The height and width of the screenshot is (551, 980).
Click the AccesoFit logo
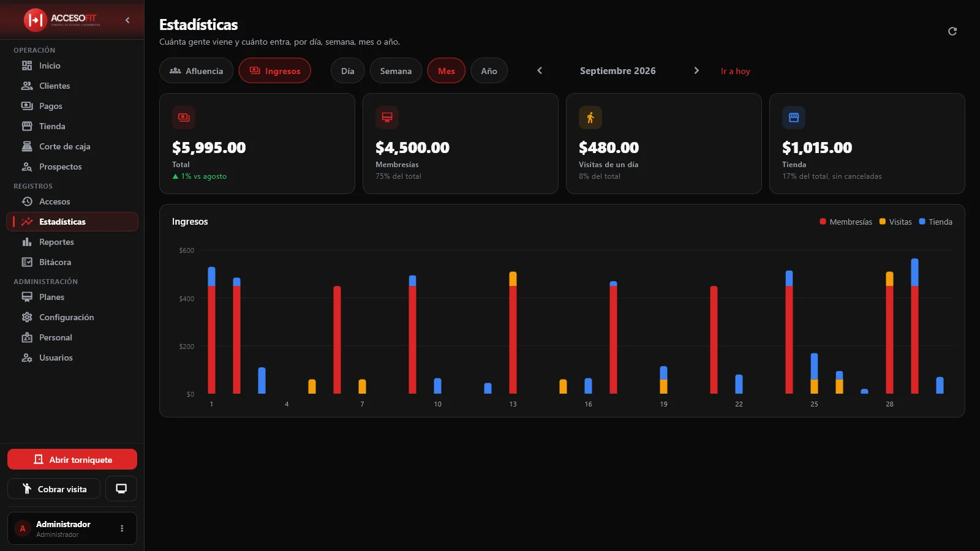click(x=61, y=20)
